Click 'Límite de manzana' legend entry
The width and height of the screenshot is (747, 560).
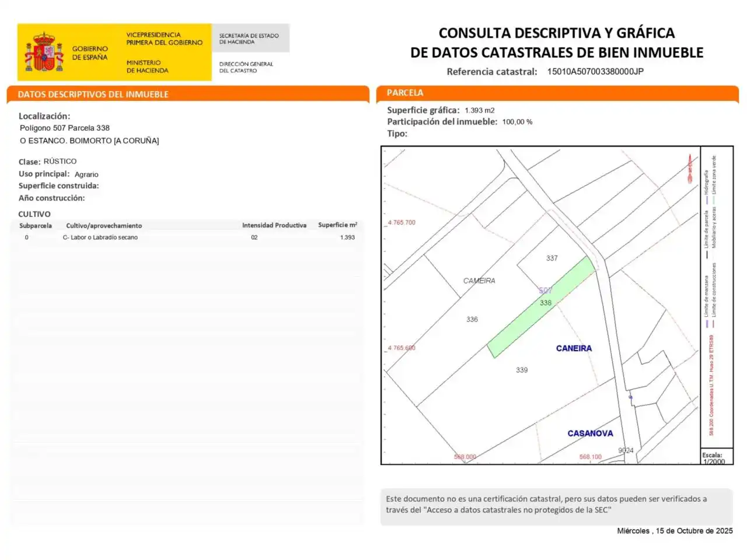[x=706, y=300]
